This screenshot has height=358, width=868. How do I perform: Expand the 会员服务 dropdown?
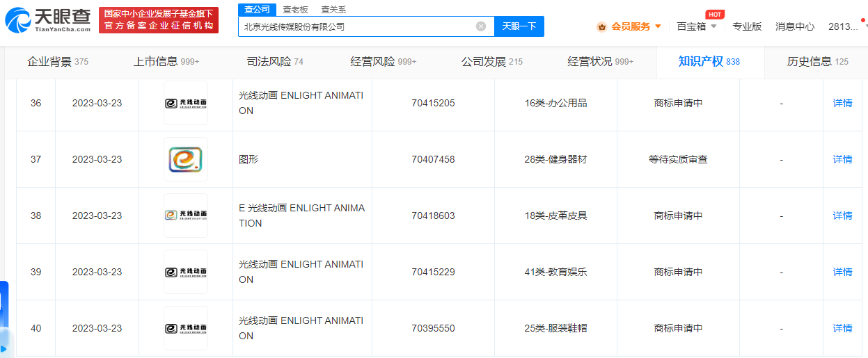coord(636,26)
